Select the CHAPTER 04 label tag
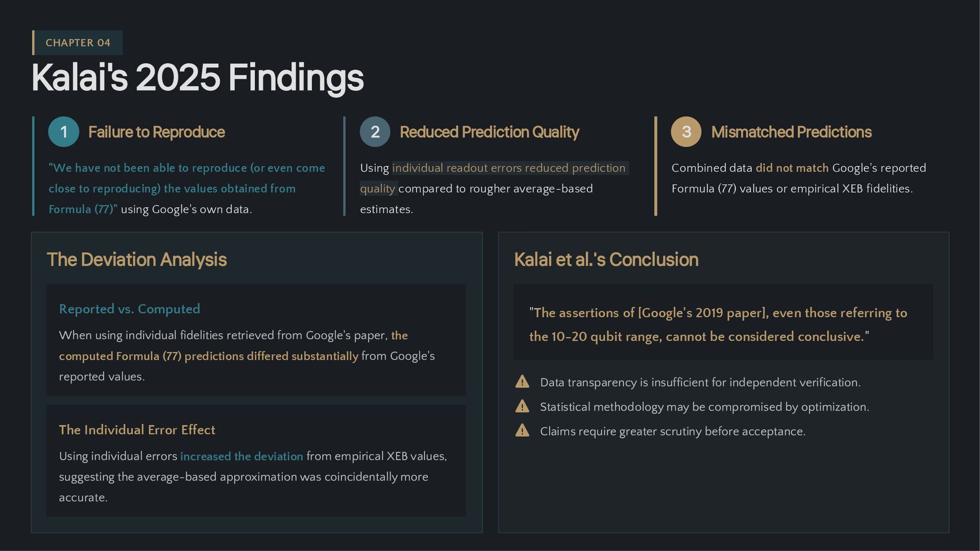 point(78,43)
